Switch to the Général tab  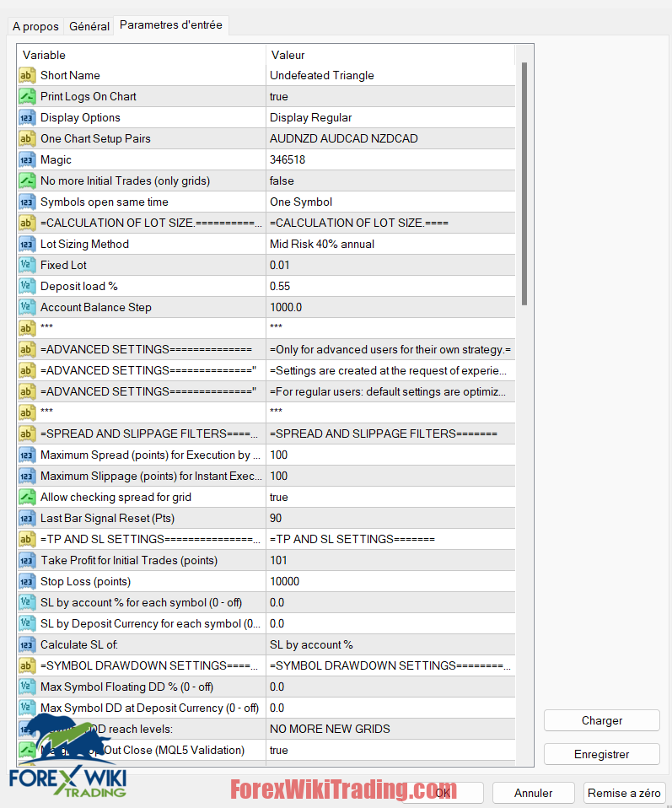click(89, 26)
